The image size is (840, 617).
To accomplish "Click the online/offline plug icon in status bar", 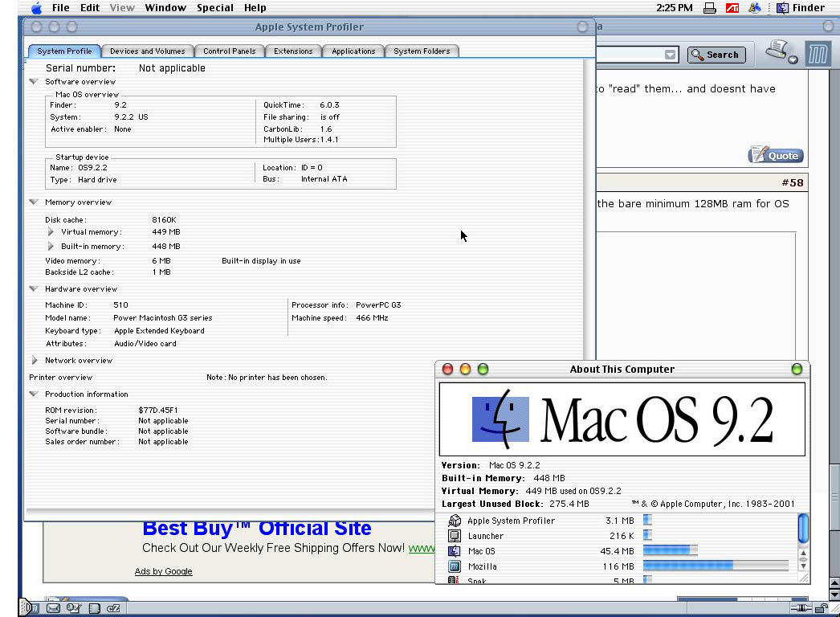I will click(x=801, y=608).
